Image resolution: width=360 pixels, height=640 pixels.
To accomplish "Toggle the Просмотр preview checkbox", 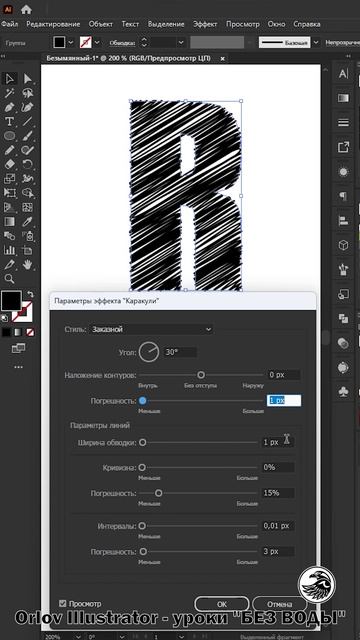I will point(63,603).
